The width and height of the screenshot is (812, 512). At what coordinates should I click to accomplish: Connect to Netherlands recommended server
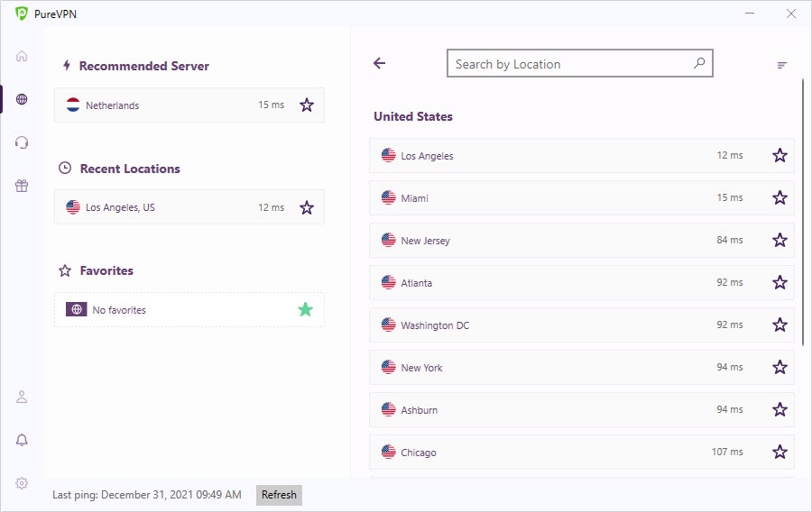189,105
